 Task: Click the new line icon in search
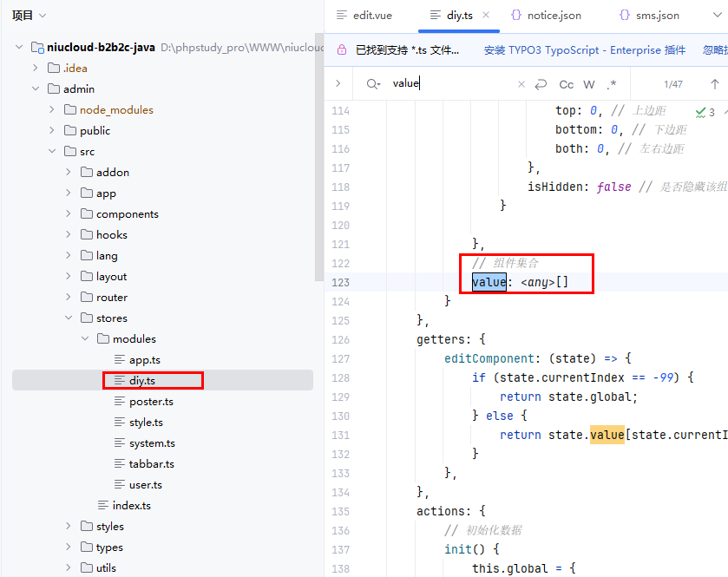coord(541,84)
